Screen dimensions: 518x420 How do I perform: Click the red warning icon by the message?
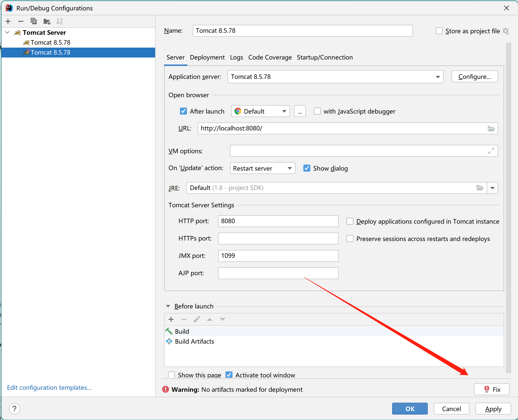click(x=165, y=390)
